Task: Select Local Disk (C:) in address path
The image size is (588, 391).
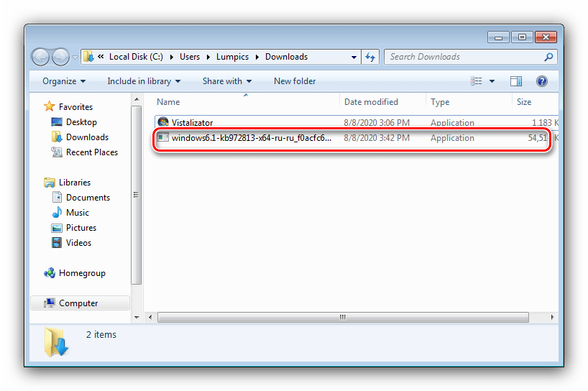Action: [136, 57]
